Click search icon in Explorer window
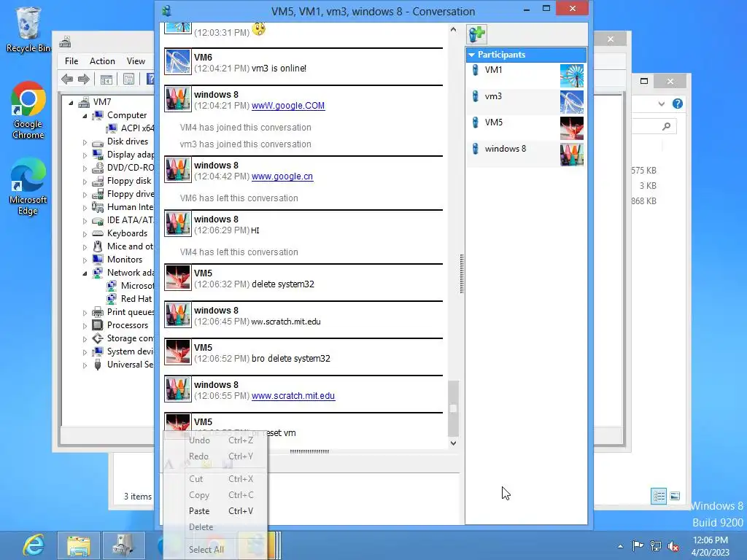747x560 pixels. coord(667,126)
